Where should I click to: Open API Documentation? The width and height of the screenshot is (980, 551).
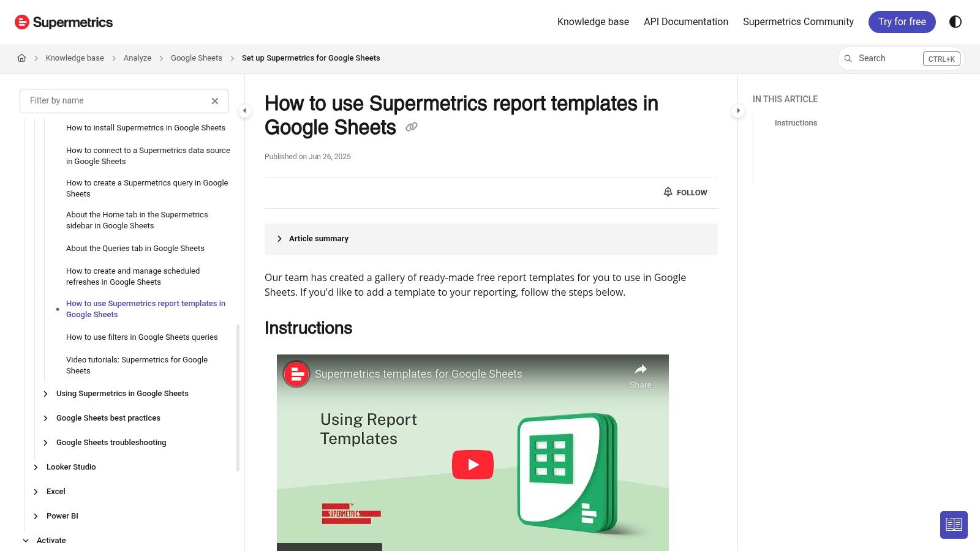coord(686,22)
